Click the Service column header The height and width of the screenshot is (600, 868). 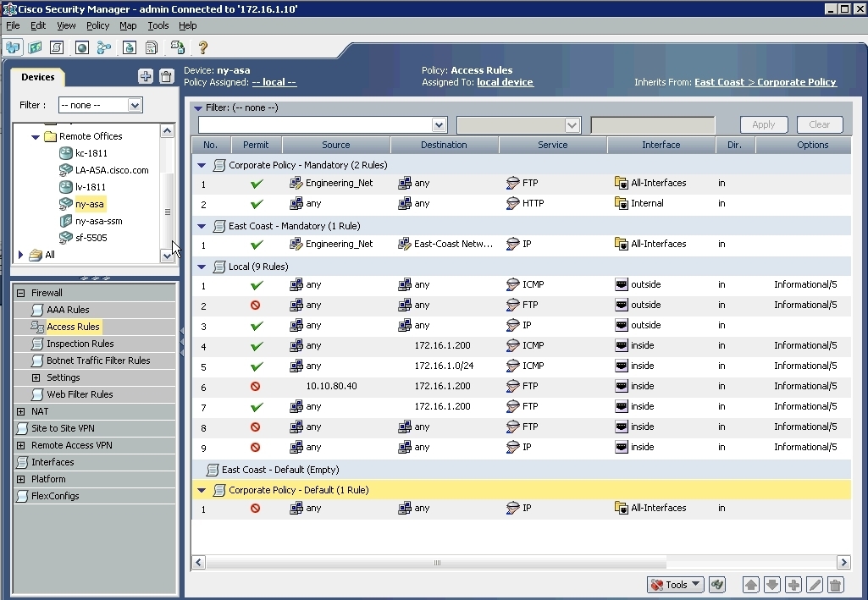point(552,145)
